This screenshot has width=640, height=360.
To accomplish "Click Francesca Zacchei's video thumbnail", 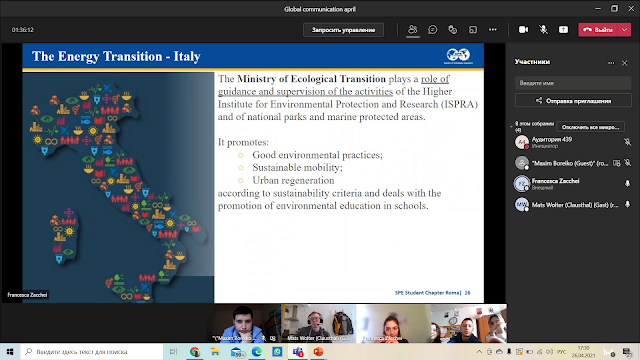I will coord(393,323).
